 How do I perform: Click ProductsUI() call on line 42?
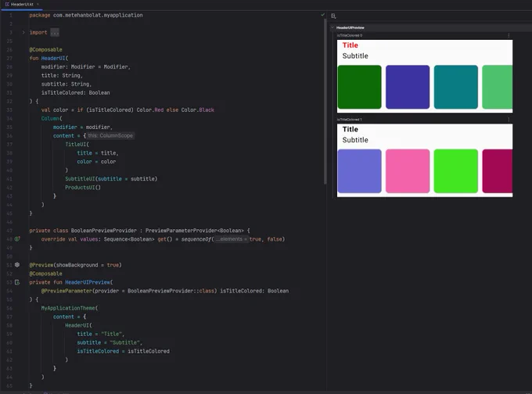point(83,188)
